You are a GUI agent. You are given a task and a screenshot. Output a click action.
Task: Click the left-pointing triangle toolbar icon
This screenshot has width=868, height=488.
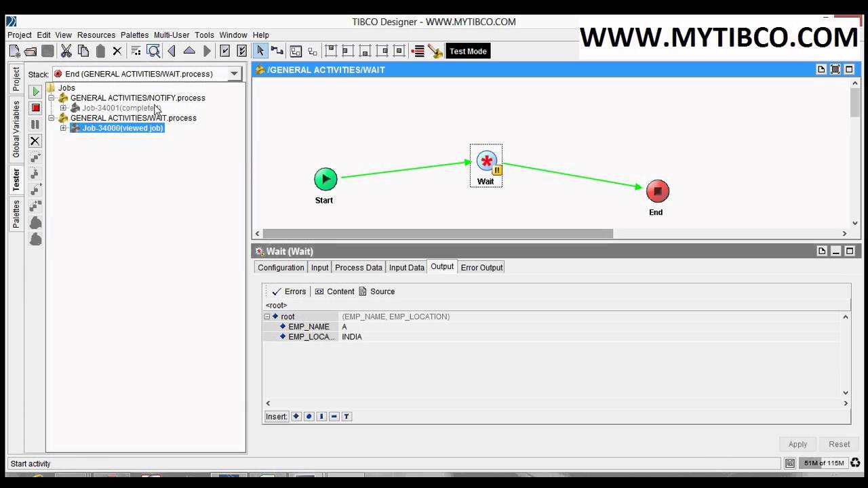[172, 51]
